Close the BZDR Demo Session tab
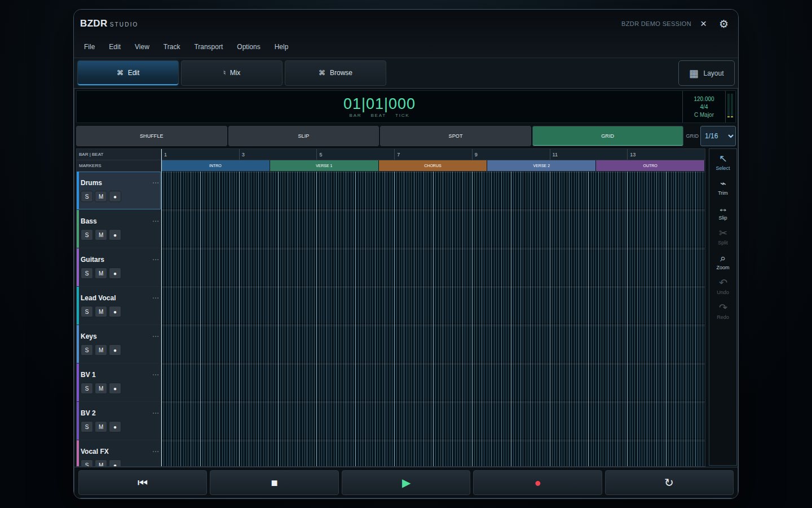 tap(703, 24)
